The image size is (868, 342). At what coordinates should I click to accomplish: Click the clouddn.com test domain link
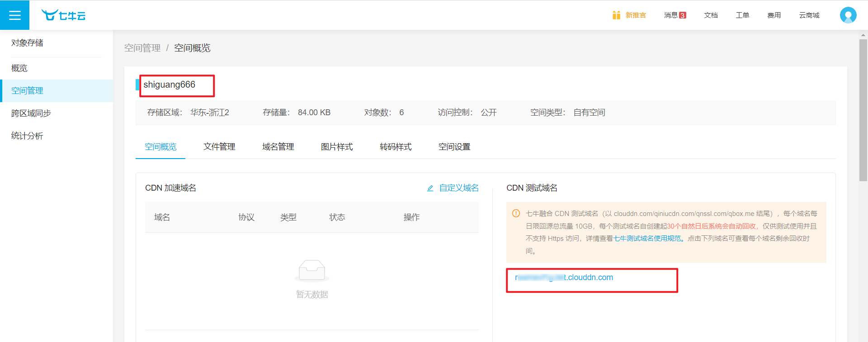(564, 277)
